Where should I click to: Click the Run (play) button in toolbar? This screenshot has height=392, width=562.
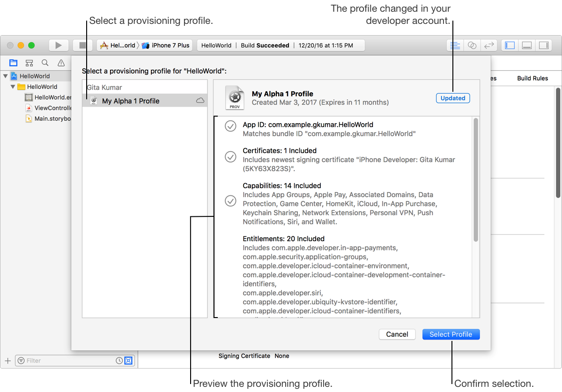point(59,45)
